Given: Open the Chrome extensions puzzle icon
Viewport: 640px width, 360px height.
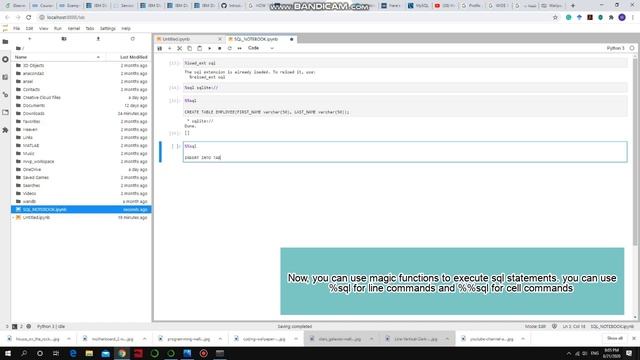Looking at the screenshot, I should tap(611, 18).
